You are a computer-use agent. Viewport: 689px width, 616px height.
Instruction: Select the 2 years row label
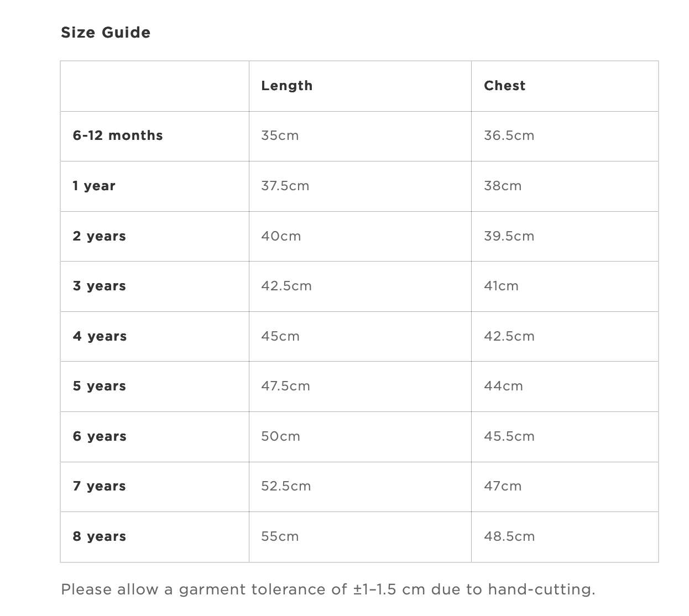coord(100,236)
